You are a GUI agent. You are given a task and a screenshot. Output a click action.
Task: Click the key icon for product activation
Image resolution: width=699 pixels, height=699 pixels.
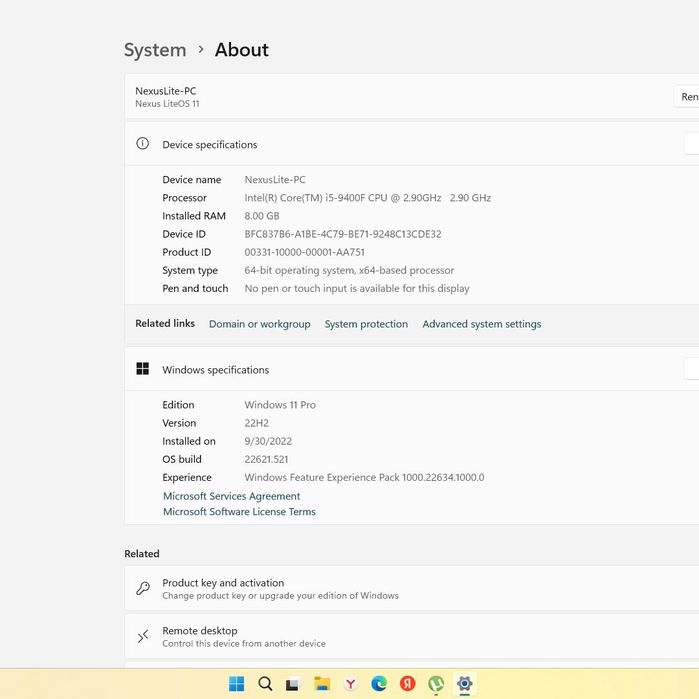click(x=143, y=588)
